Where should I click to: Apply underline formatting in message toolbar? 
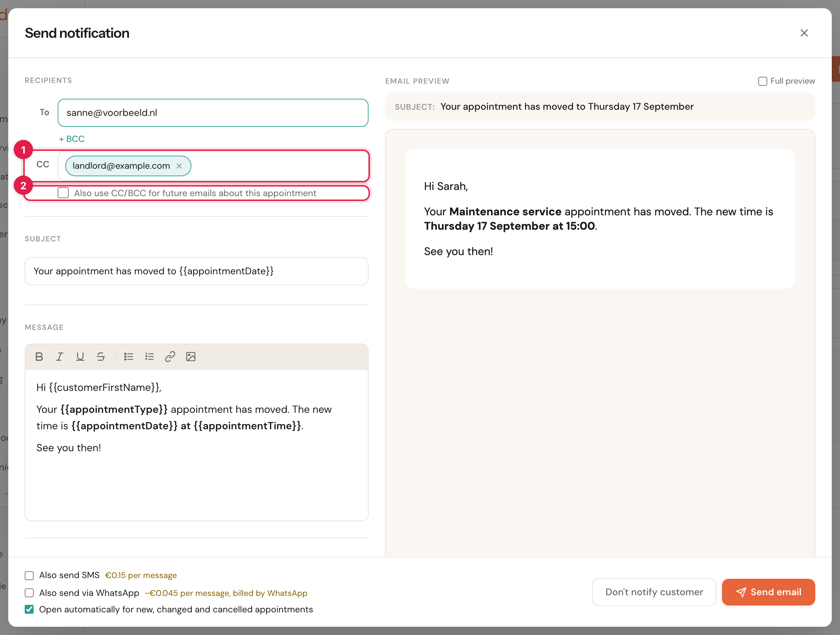pyautogui.click(x=80, y=356)
